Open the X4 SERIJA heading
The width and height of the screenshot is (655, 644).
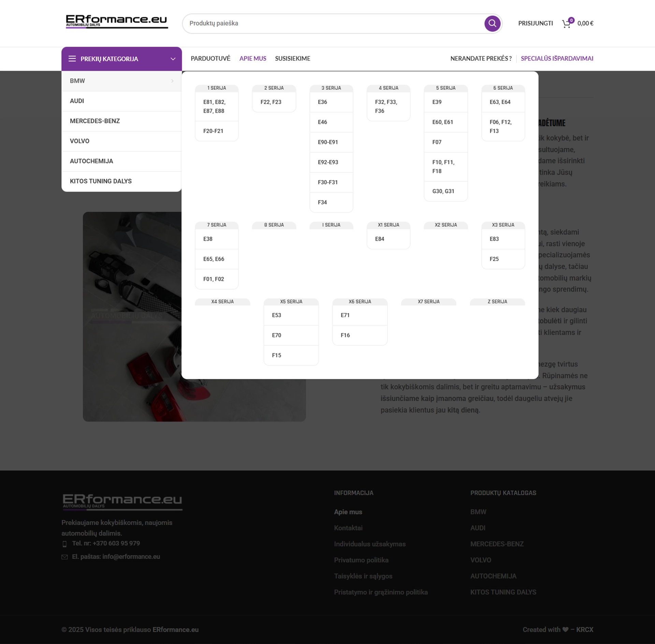222,302
